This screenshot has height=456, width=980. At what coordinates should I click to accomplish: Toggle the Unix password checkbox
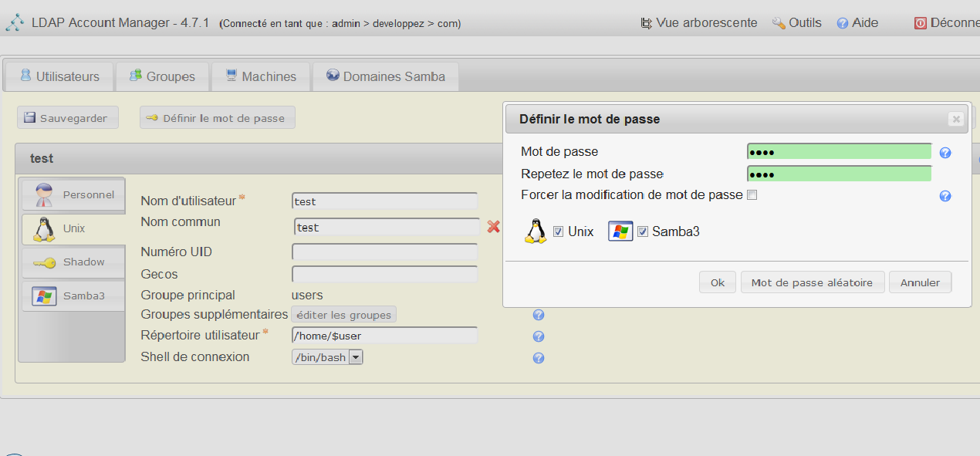[559, 231]
